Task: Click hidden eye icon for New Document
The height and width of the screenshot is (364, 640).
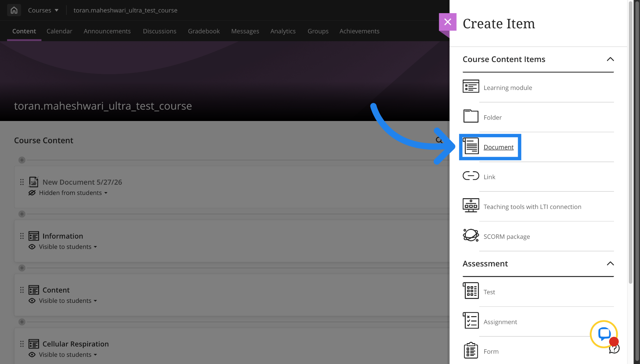Action: tap(32, 193)
